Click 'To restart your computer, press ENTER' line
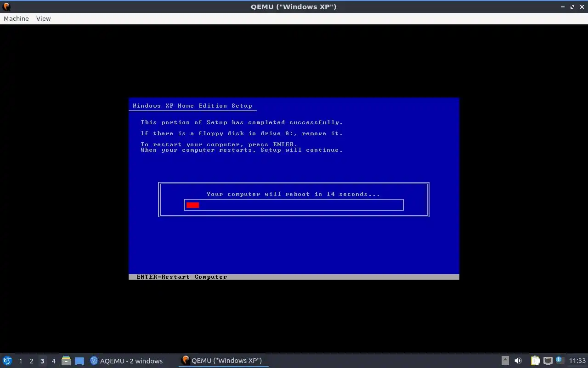This screenshot has width=588, height=368. pos(219,144)
